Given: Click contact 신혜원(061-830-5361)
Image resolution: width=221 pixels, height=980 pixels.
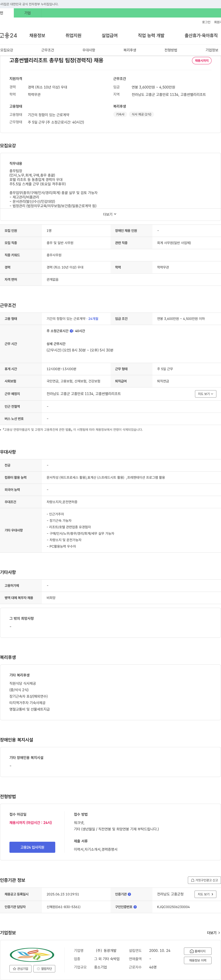Looking at the screenshot, I should point(63,907).
